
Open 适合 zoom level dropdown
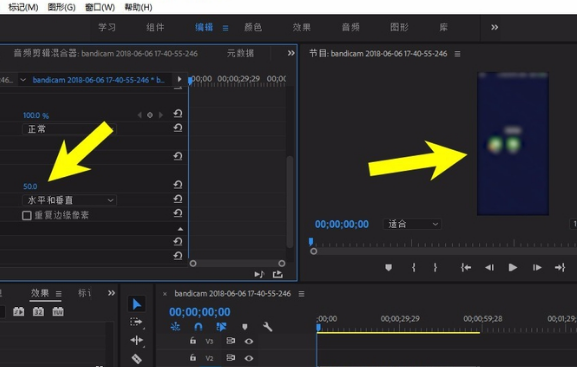412,224
